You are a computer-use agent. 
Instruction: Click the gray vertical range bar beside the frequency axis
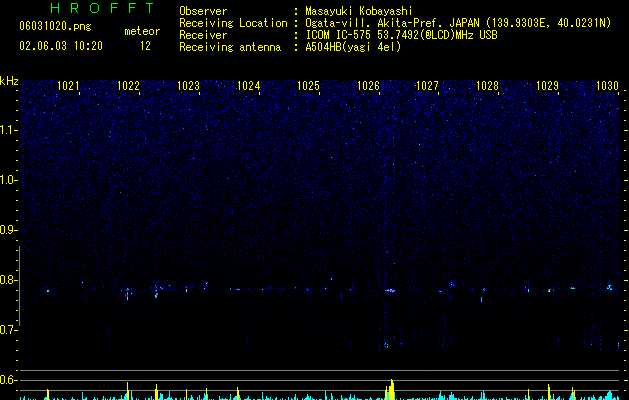tap(19, 286)
